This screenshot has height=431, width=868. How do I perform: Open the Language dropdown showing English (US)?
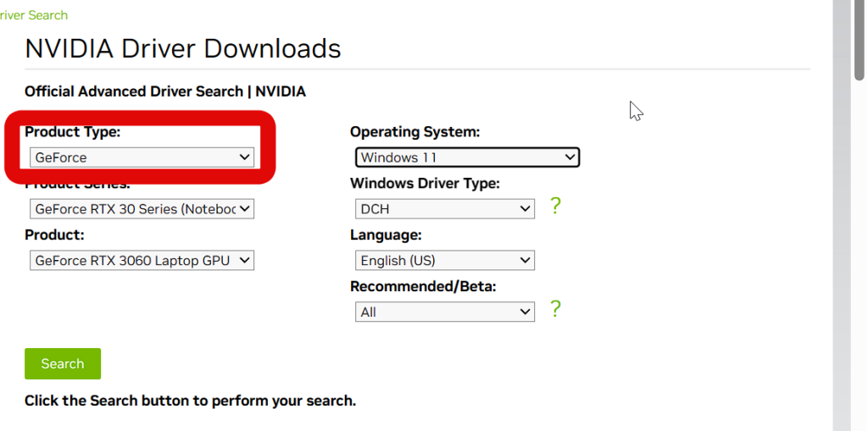pyautogui.click(x=445, y=261)
